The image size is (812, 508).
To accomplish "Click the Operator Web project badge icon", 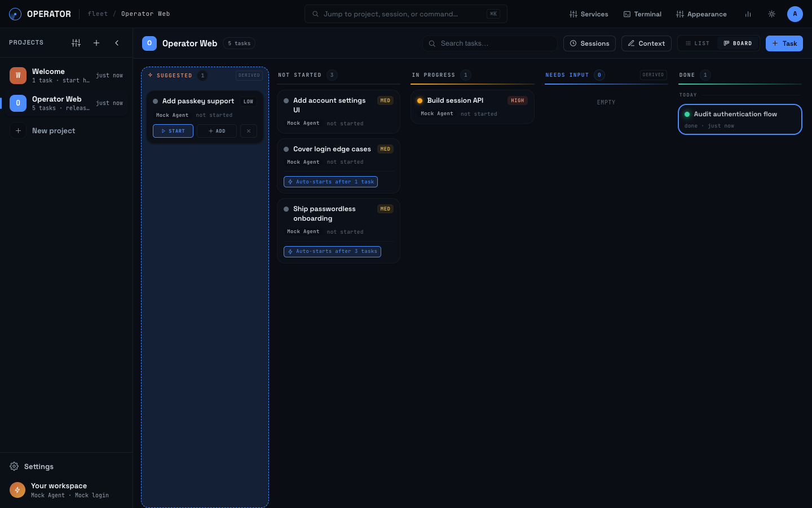I will (x=149, y=43).
